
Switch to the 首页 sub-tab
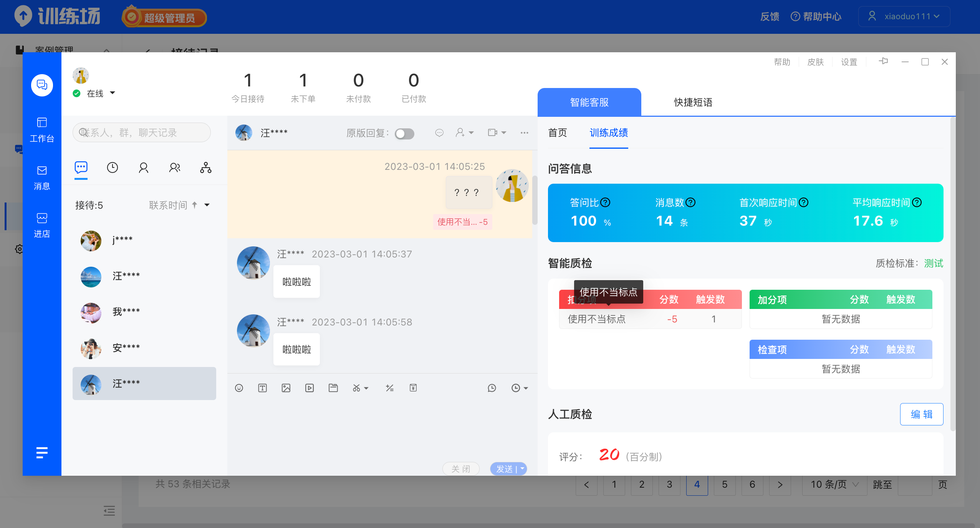557,133
